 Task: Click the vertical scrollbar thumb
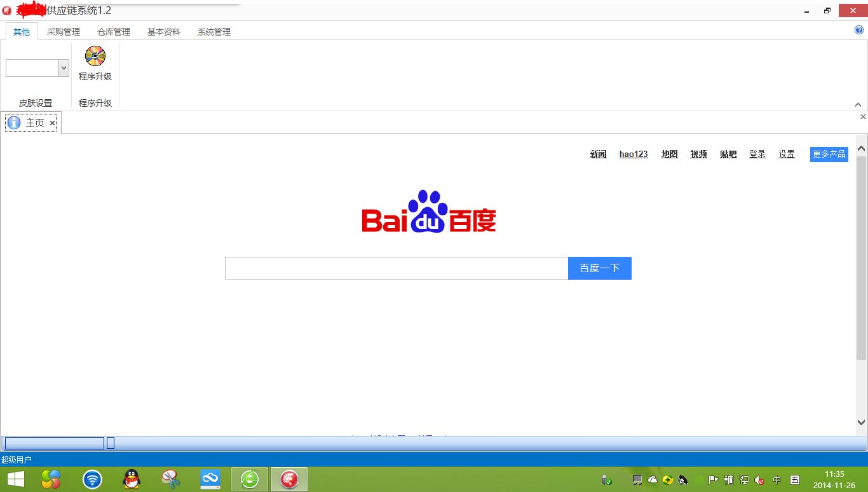(x=862, y=257)
